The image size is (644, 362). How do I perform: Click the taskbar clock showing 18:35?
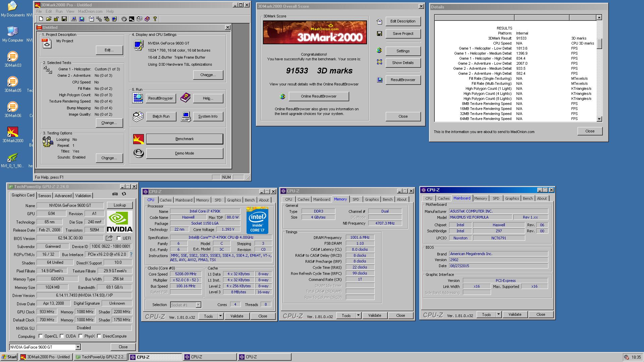click(636, 357)
